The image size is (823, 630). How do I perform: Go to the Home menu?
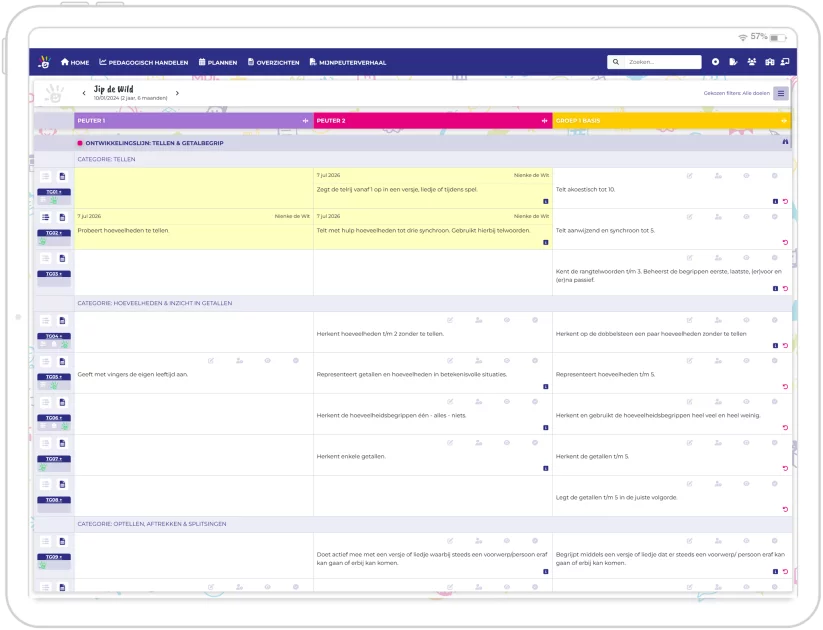(75, 62)
